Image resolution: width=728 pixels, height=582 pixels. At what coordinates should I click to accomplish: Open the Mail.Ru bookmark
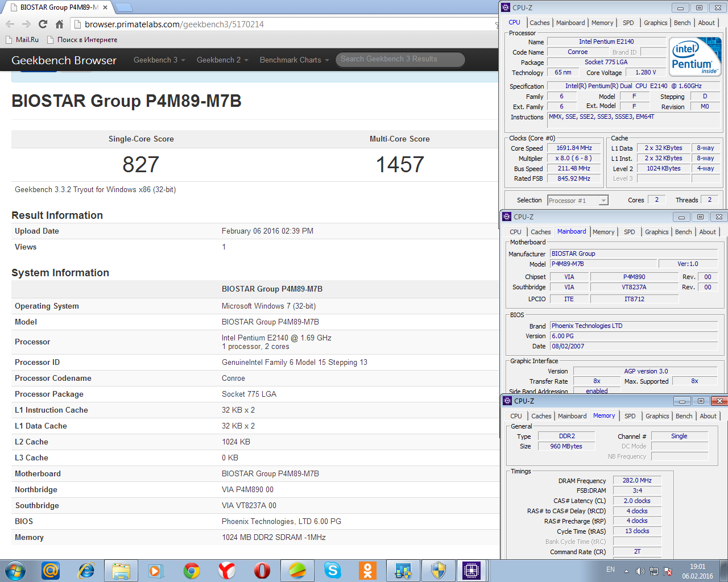22,40
